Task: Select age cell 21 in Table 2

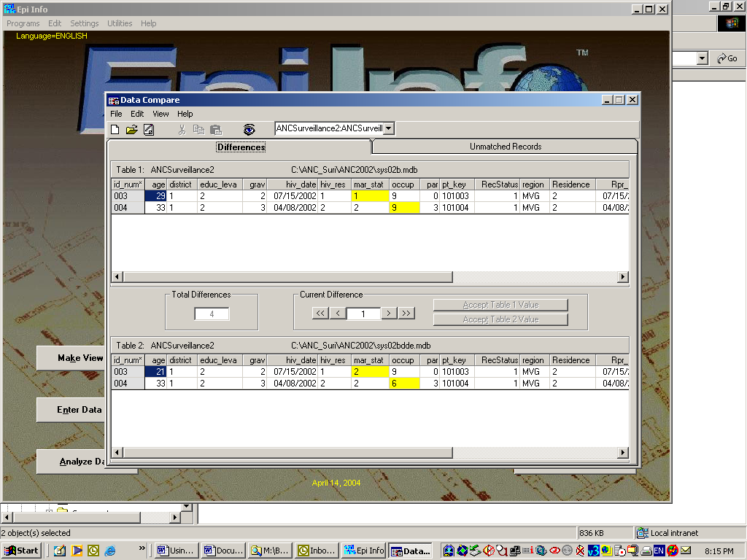Action: pyautogui.click(x=156, y=371)
